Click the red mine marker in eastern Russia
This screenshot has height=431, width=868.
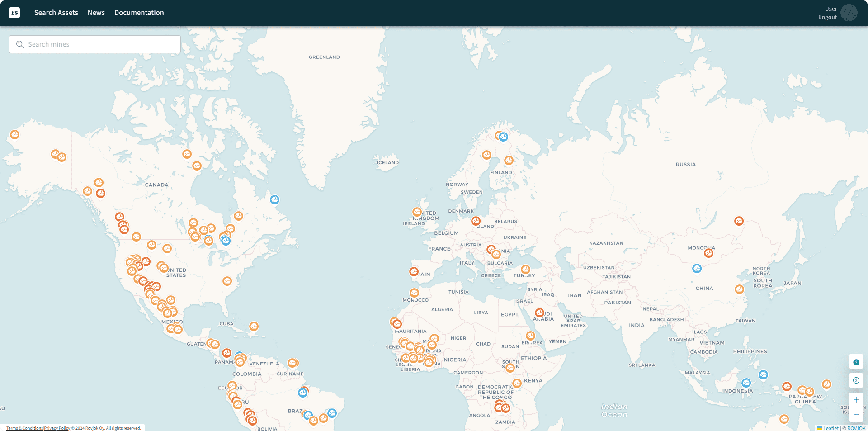pos(739,221)
